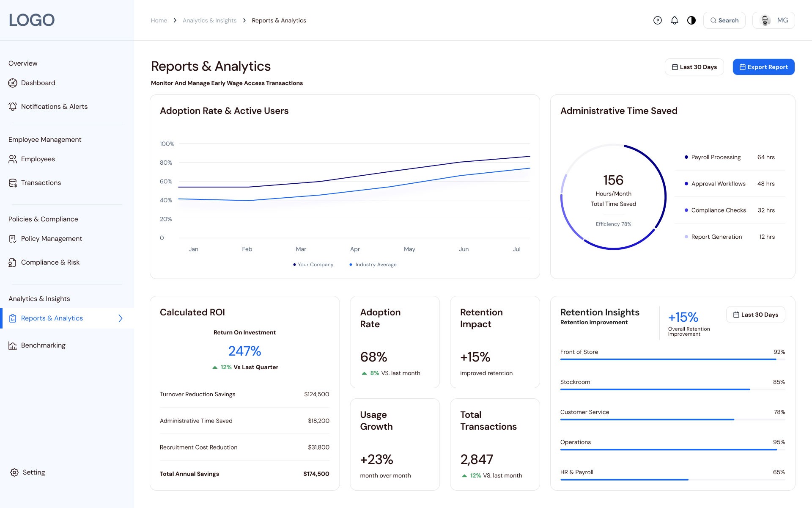Open the Last 30 Days date filter at top

click(694, 67)
